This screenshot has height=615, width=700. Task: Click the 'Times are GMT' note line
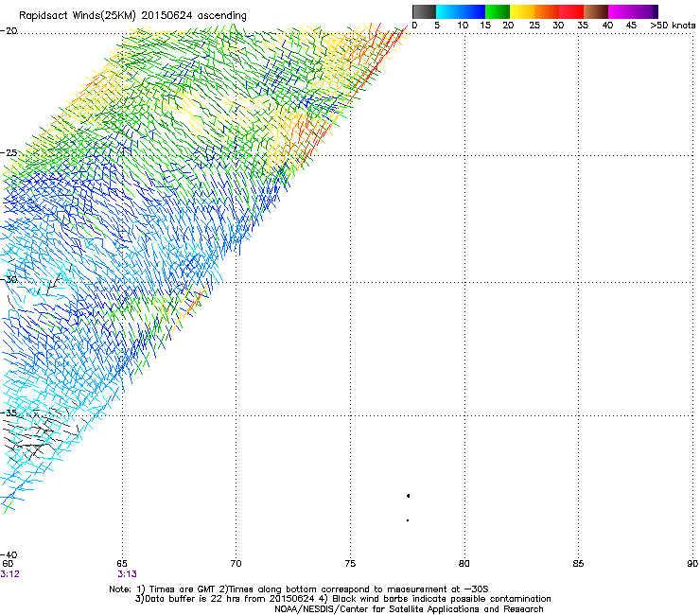[x=299, y=589]
